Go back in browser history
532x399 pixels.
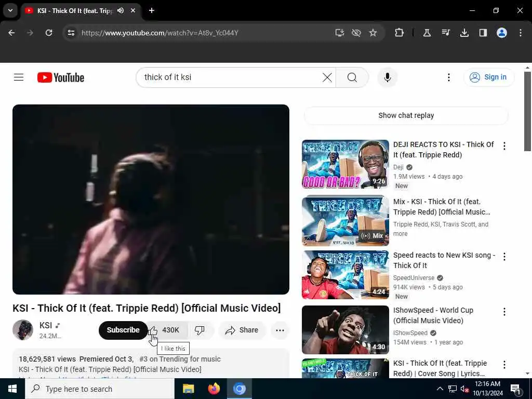point(11,33)
